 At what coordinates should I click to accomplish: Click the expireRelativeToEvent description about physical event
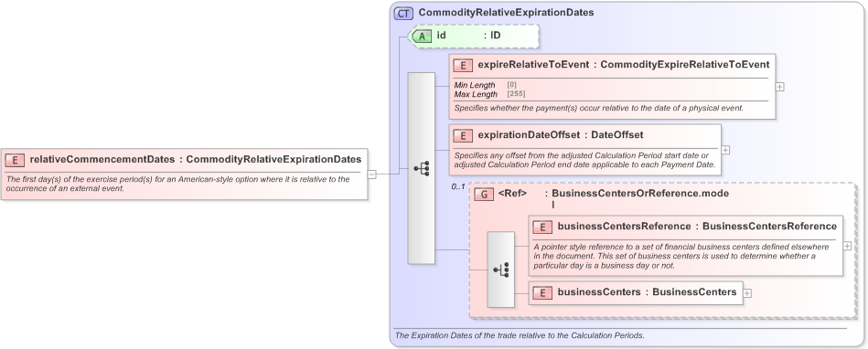click(x=598, y=109)
